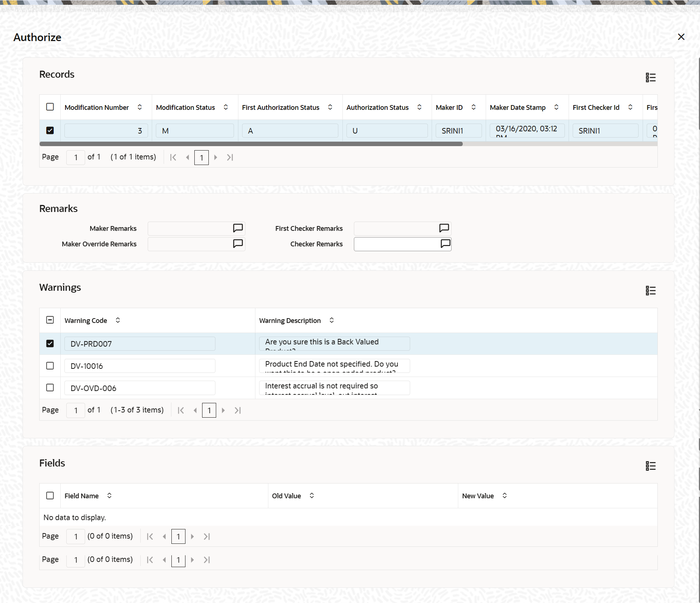Screen dimensions: 700x603
Task: Go to previous page of Records
Action: (188, 157)
